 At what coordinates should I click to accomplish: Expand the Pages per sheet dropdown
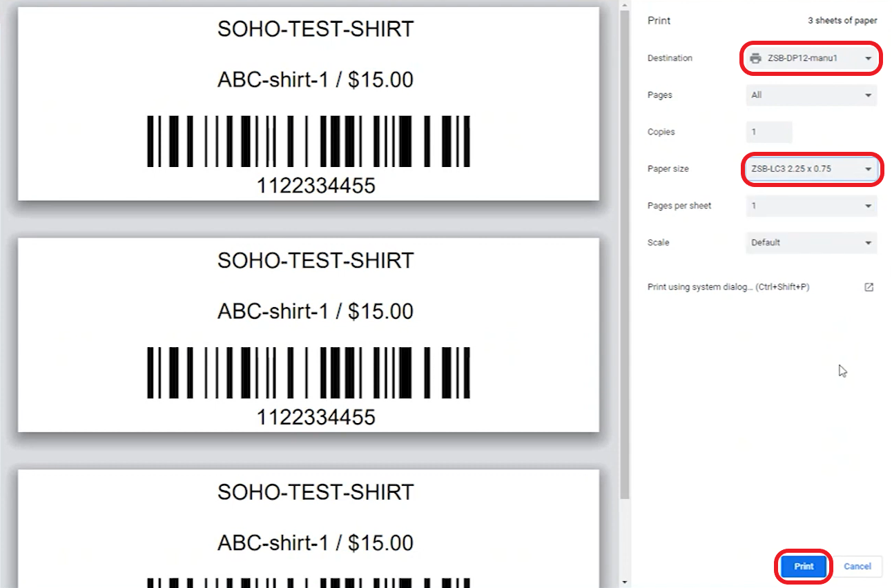[811, 206]
